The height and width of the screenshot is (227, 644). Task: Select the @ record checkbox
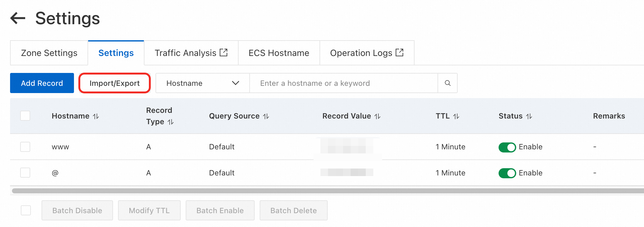point(25,173)
